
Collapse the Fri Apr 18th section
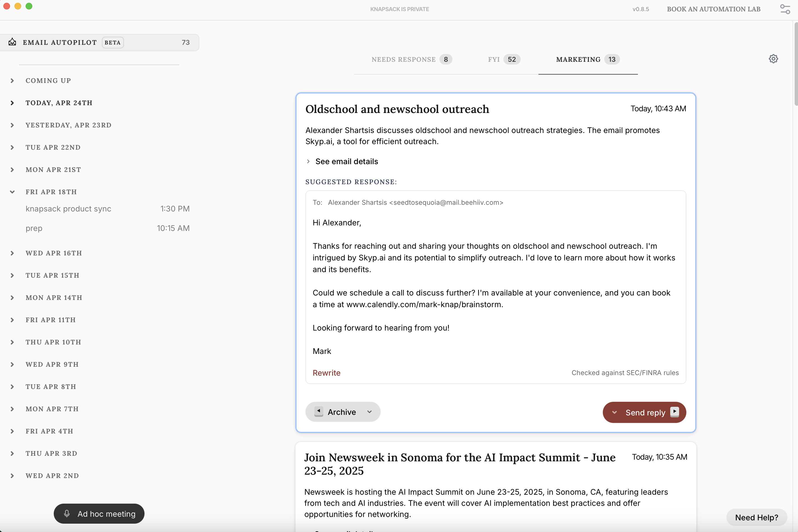[x=13, y=192]
